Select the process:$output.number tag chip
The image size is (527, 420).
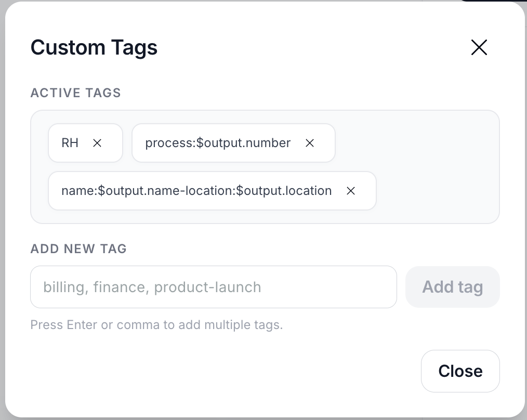tap(218, 143)
